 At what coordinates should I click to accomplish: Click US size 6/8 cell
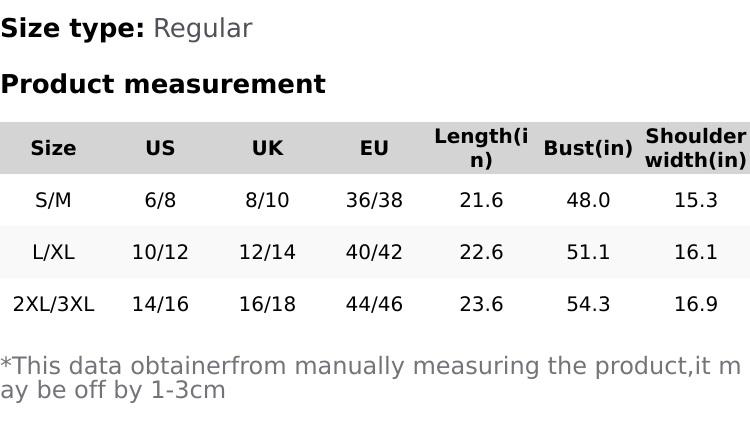pos(160,200)
